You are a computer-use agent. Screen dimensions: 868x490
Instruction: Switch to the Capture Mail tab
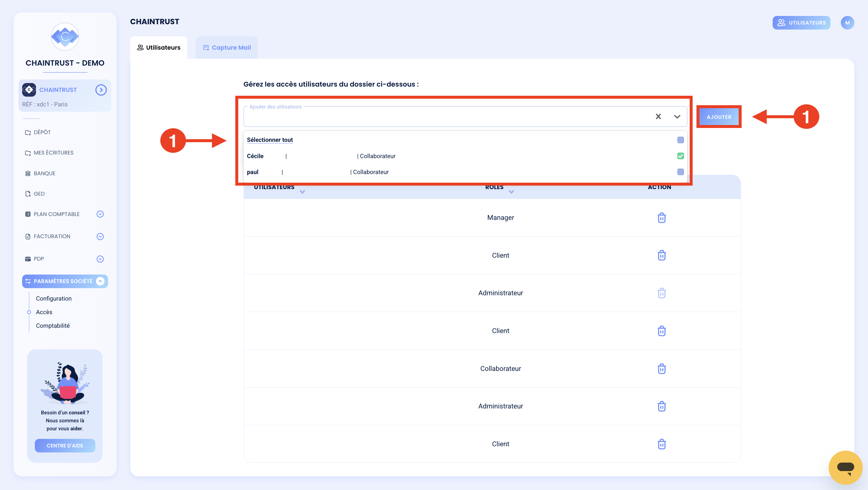227,48
